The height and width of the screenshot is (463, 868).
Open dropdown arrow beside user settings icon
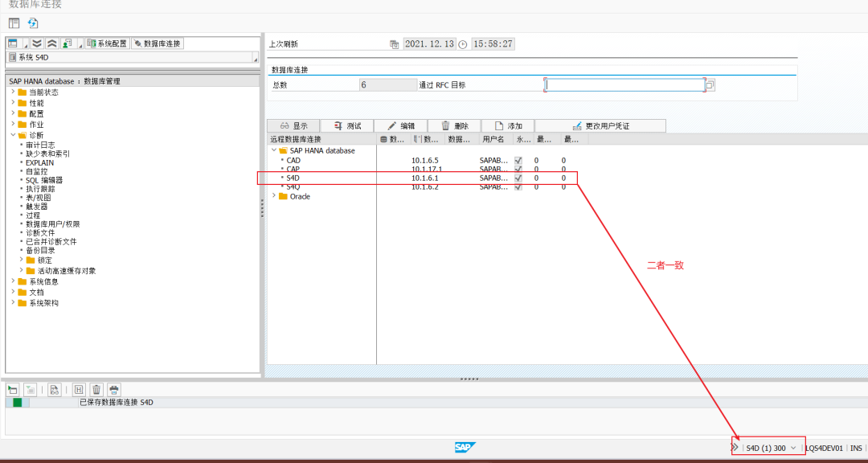[x=80, y=44]
